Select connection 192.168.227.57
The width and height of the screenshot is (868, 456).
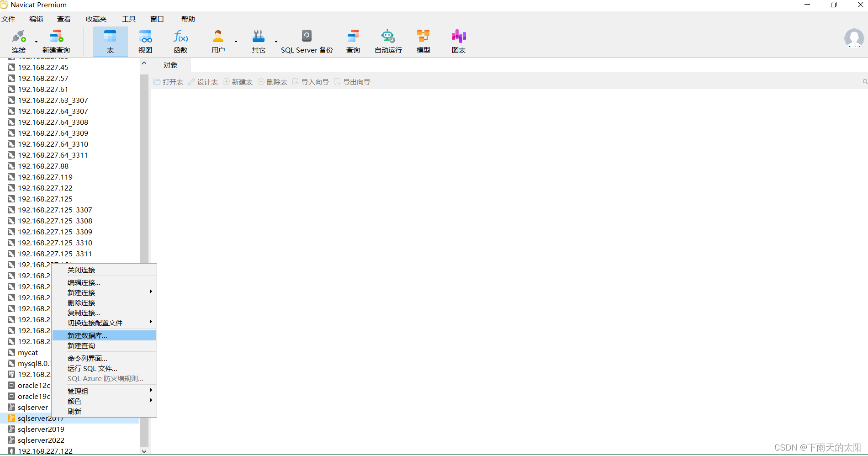[43, 78]
